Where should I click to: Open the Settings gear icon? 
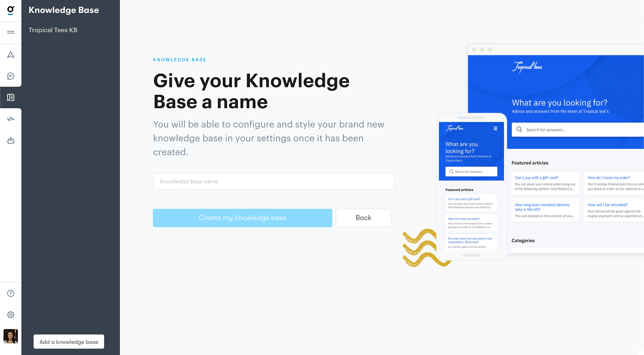[11, 315]
